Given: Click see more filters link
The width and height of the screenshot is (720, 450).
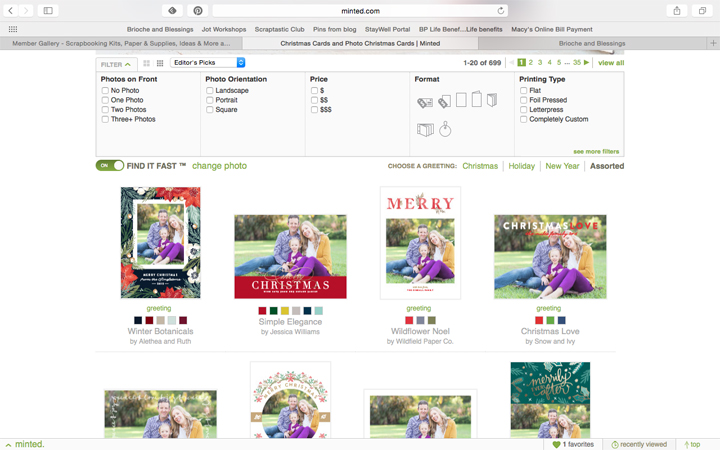Looking at the screenshot, I should (x=596, y=151).
